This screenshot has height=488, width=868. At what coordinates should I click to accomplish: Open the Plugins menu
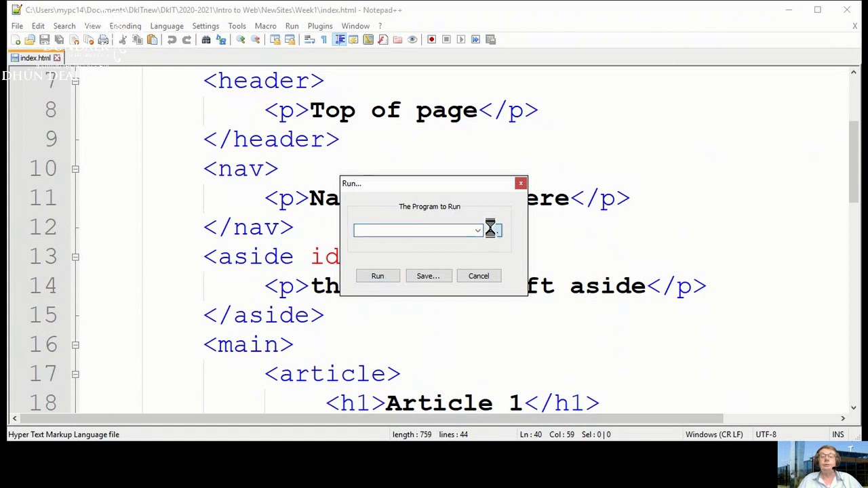click(x=320, y=26)
